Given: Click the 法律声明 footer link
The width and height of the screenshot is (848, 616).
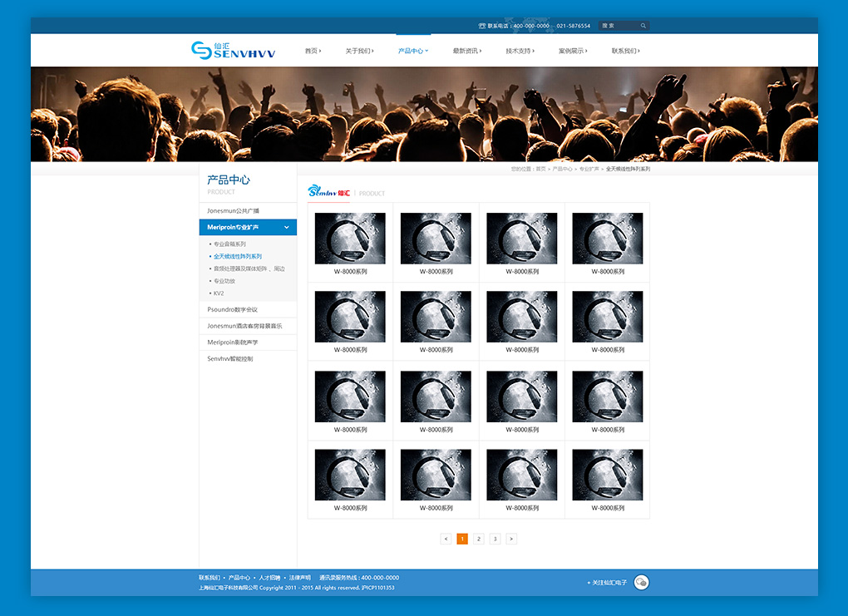Looking at the screenshot, I should [299, 578].
